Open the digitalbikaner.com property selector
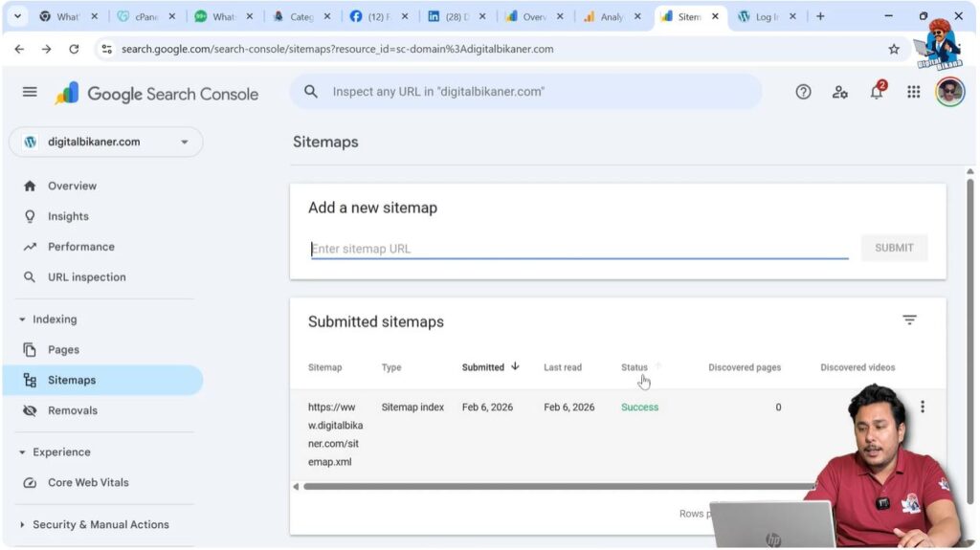The image size is (980, 550). (x=105, y=142)
